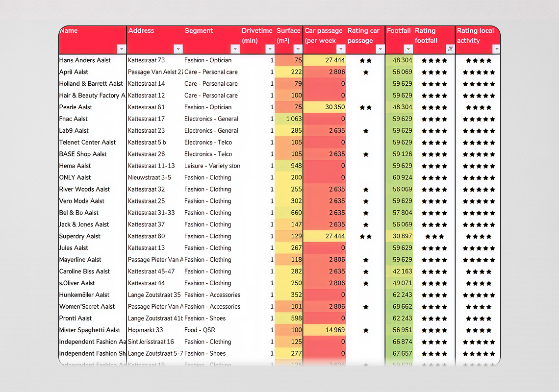Open the Address column filter dropdown

click(178, 49)
